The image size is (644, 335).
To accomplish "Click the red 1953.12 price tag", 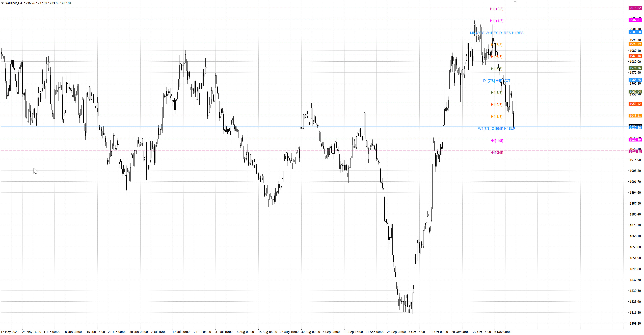I will pyautogui.click(x=635, y=104).
